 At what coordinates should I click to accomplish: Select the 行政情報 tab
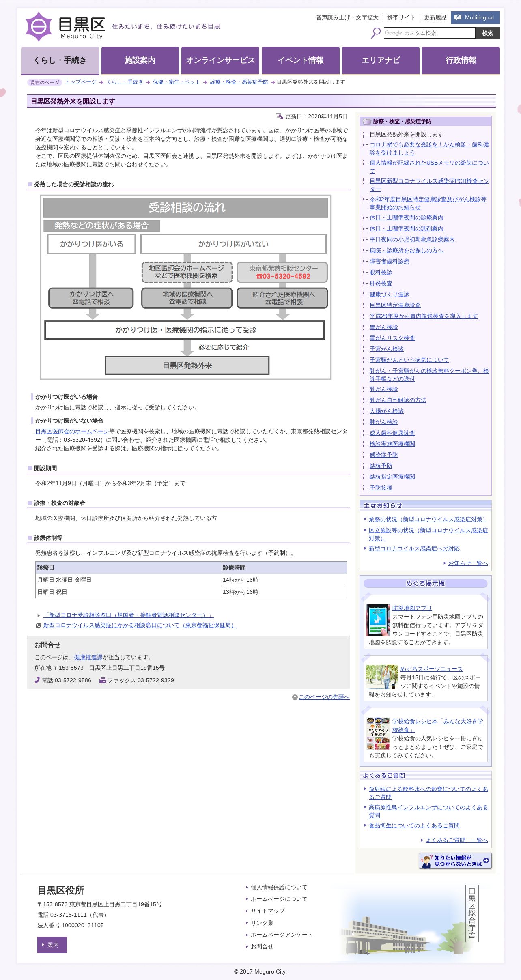(461, 60)
